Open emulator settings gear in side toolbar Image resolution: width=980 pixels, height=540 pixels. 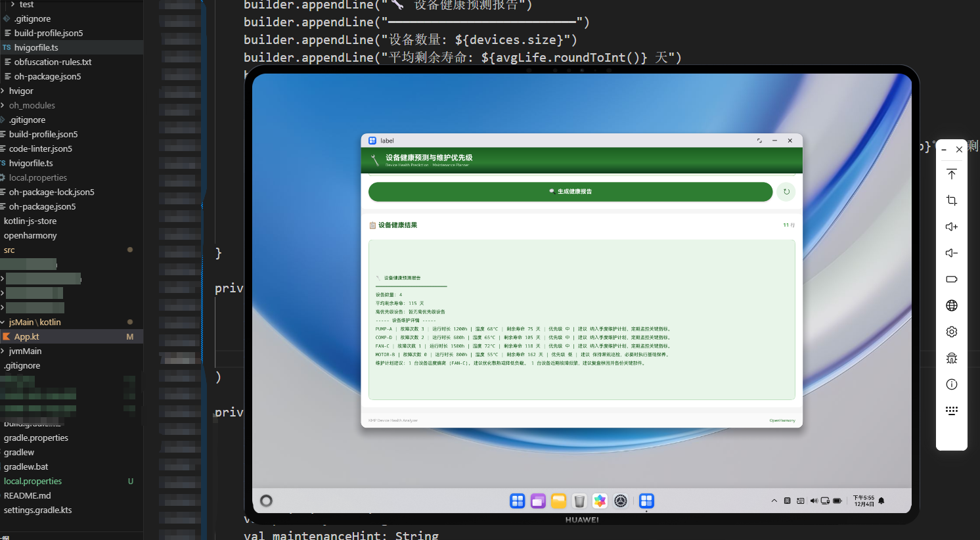[x=952, y=332]
